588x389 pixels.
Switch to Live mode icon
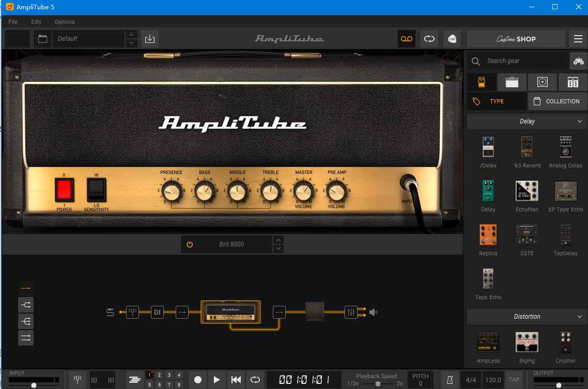click(x=452, y=39)
